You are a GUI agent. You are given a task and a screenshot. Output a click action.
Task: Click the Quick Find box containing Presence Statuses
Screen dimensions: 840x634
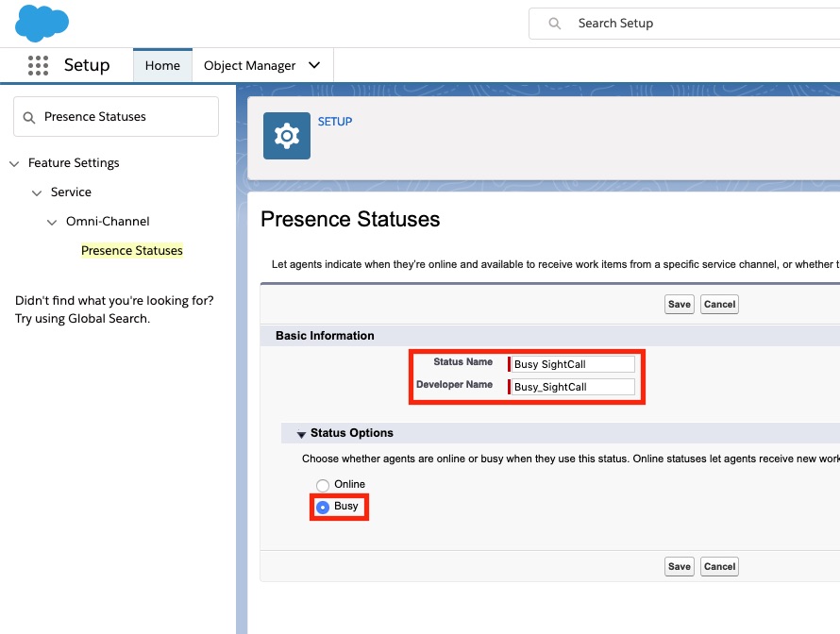(x=116, y=116)
